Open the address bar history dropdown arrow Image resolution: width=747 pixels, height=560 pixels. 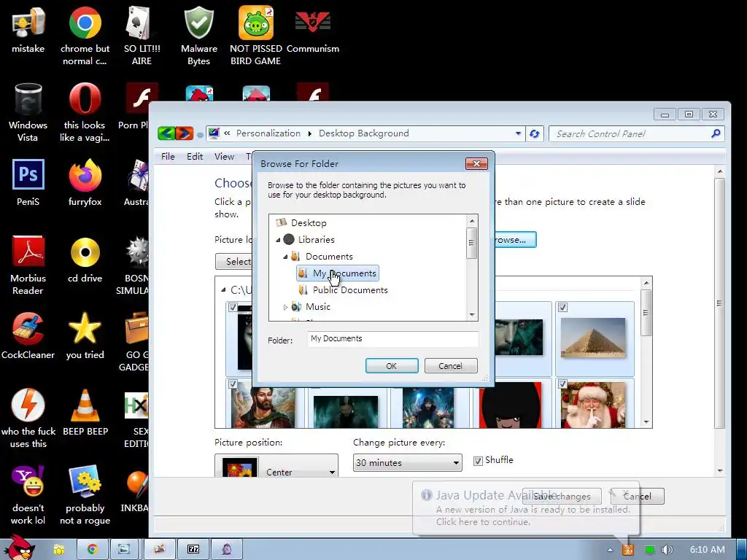point(518,134)
